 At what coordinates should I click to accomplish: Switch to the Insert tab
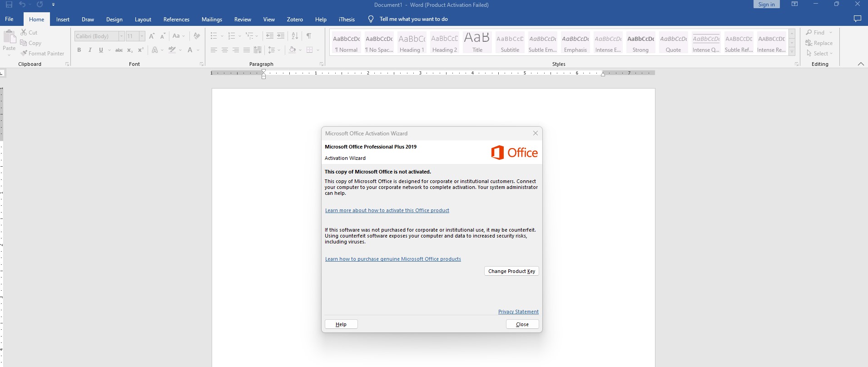tap(63, 19)
